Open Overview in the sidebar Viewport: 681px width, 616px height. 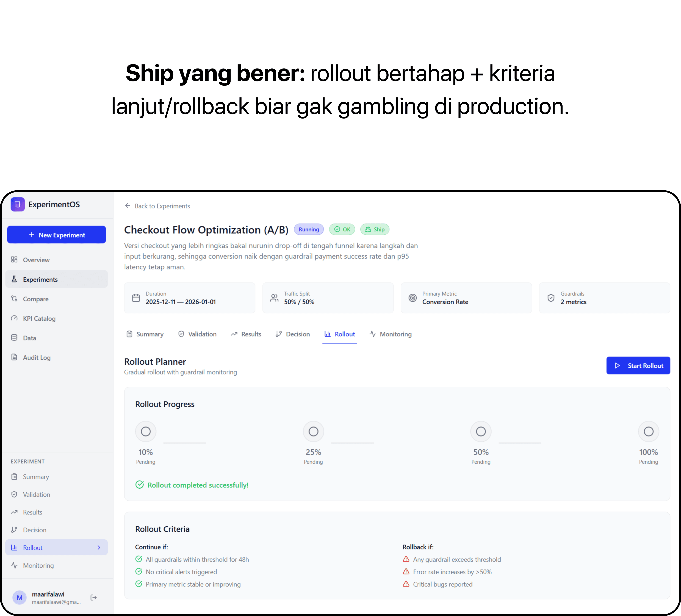pyautogui.click(x=36, y=260)
